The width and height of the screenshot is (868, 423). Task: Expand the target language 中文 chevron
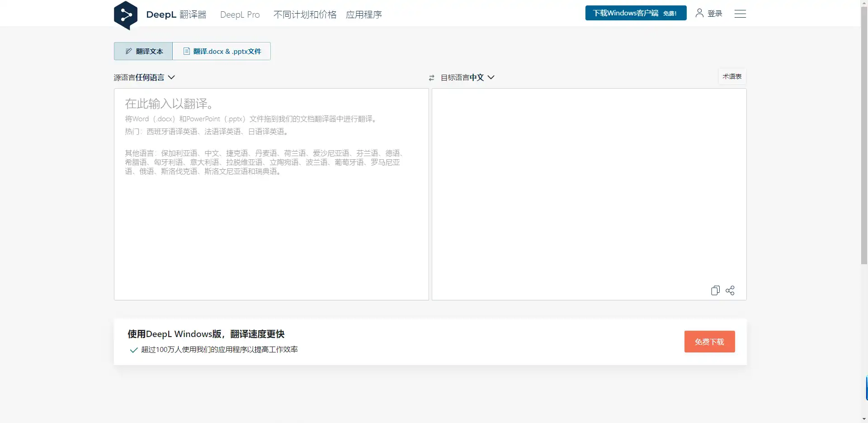tap(491, 77)
